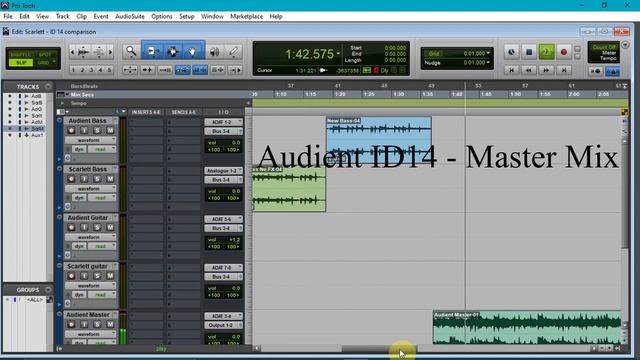The image size is (640, 360).
Task: Enable Grid edit mode
Action: 45,62
